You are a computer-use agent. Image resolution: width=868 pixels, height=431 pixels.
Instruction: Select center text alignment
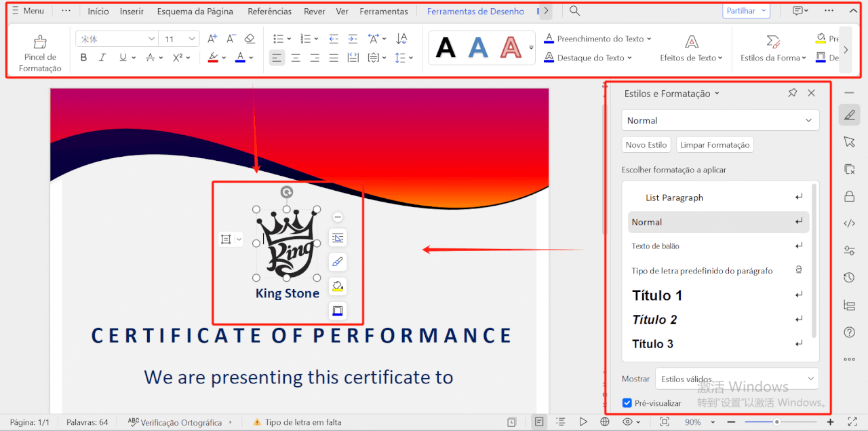click(x=296, y=58)
